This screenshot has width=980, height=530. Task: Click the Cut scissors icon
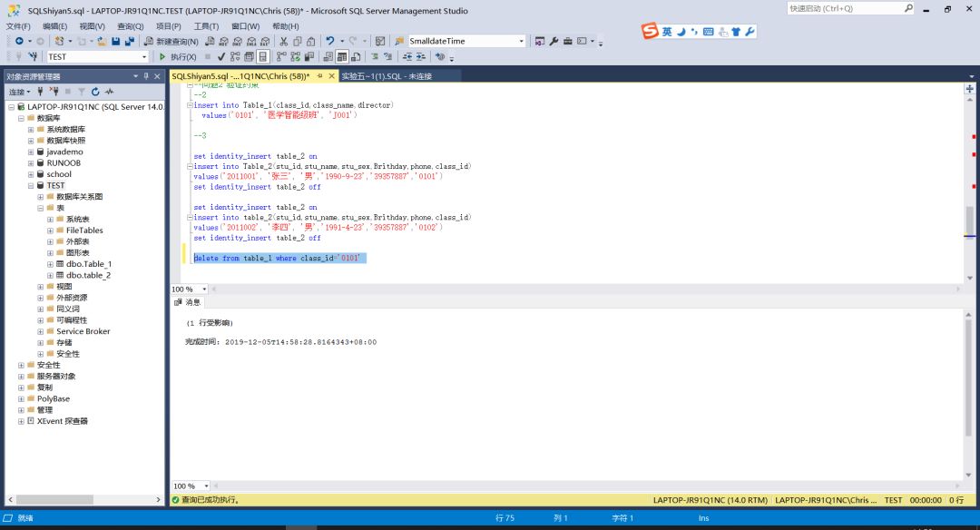(x=284, y=42)
